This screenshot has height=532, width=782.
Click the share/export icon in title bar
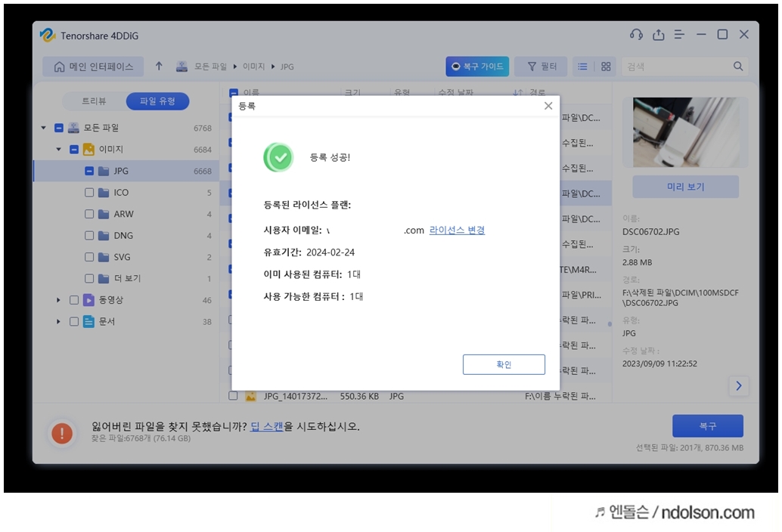[x=658, y=34]
